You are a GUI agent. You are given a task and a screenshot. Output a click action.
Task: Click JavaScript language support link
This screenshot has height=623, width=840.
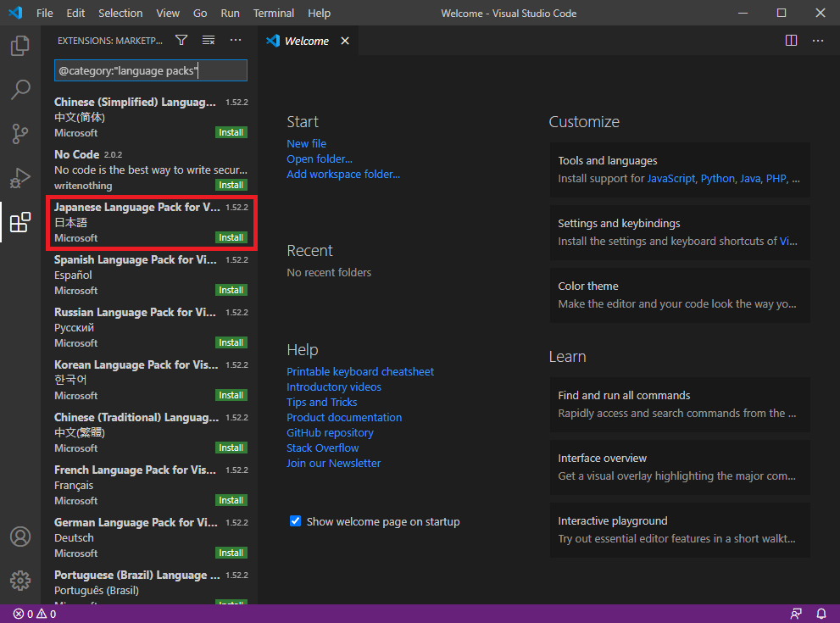click(670, 178)
